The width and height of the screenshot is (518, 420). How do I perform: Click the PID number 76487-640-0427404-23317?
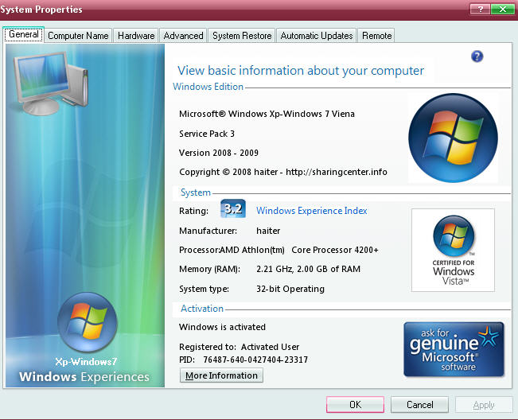255,360
